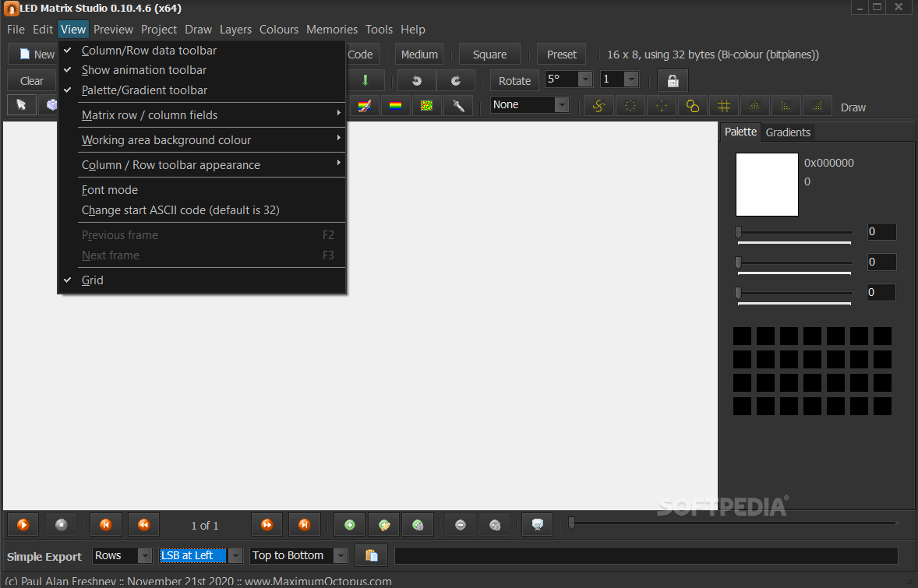Click the large white colour preview swatch
This screenshot has width=918, height=588.
pyautogui.click(x=767, y=185)
